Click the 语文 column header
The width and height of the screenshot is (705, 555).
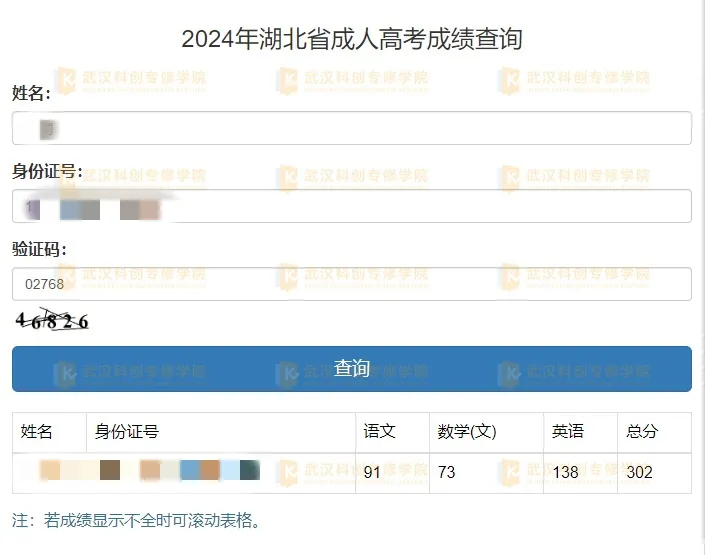click(x=380, y=432)
